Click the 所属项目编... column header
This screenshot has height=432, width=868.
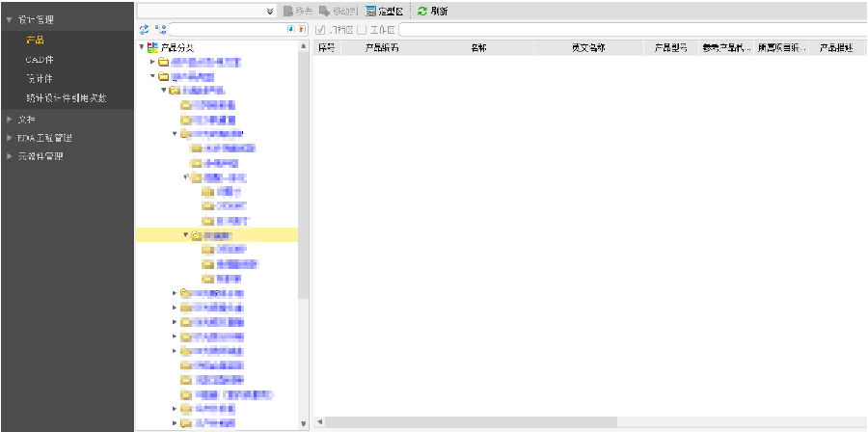tap(781, 48)
